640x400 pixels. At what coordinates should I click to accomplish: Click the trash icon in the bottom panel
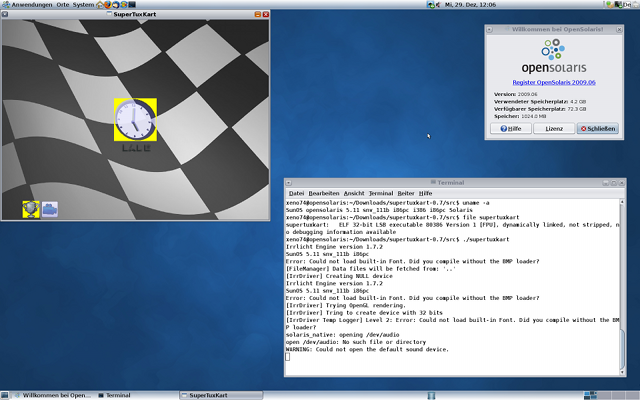pos(431,395)
